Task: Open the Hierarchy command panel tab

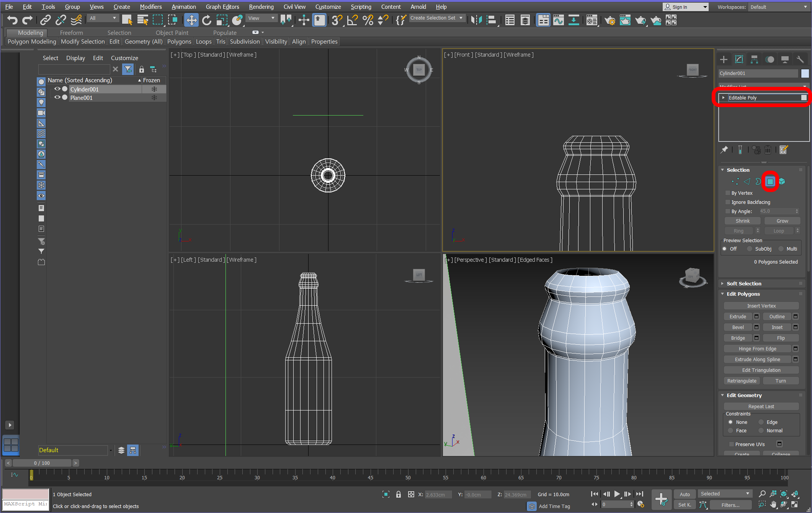Action: tap(754, 59)
